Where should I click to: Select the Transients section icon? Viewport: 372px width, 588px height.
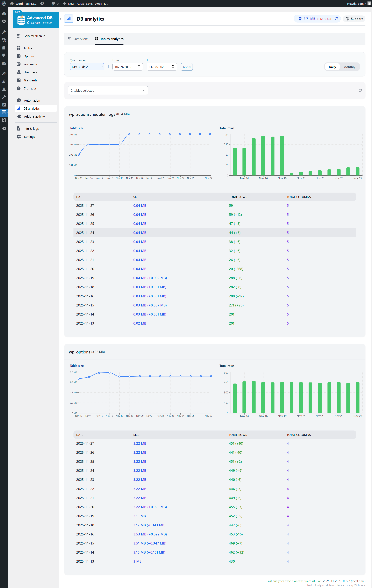click(x=19, y=80)
